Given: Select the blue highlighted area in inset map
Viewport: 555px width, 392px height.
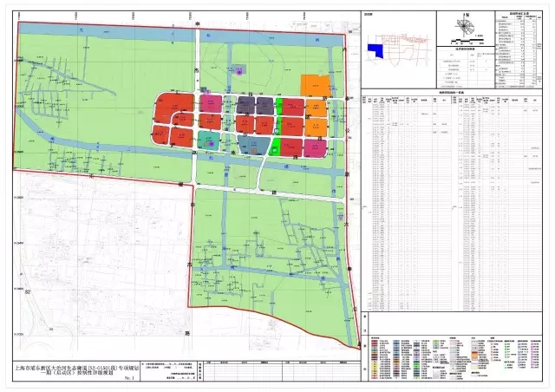Looking at the screenshot, I should [377, 51].
